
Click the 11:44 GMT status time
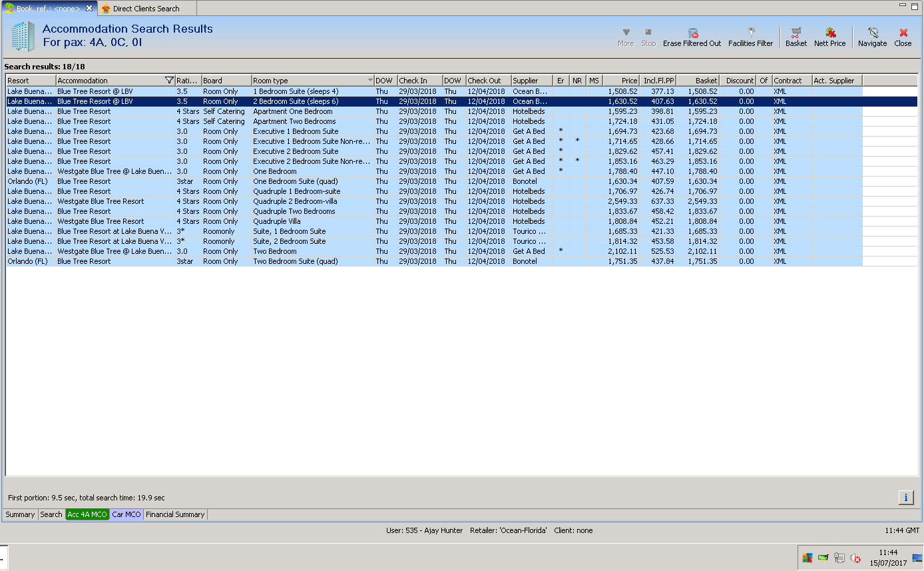902,530
